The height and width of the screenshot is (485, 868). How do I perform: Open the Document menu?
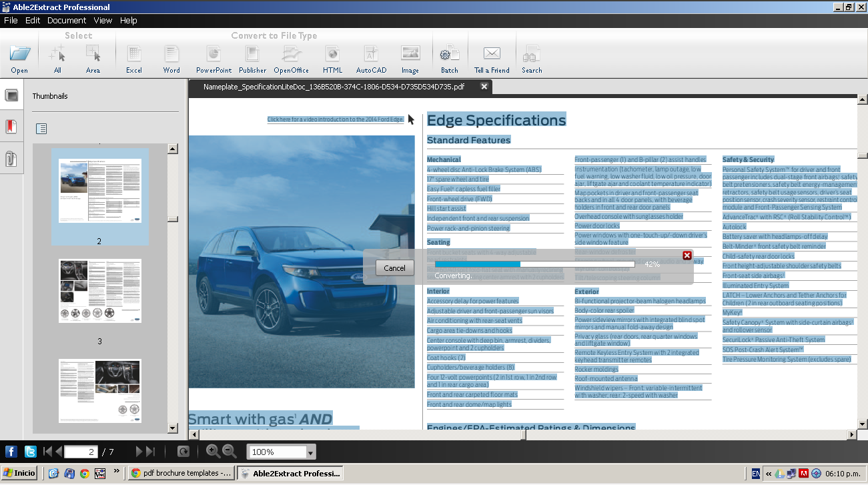click(x=67, y=21)
